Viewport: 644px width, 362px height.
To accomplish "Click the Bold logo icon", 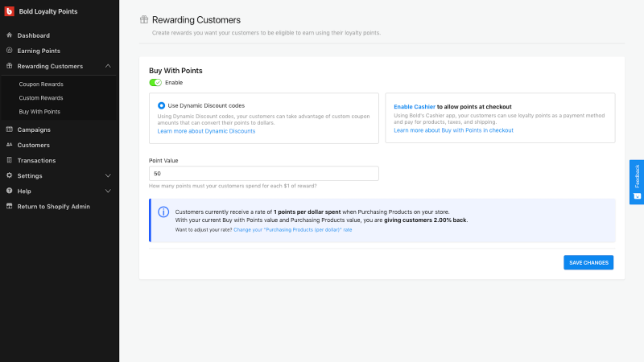I will click(x=9, y=11).
